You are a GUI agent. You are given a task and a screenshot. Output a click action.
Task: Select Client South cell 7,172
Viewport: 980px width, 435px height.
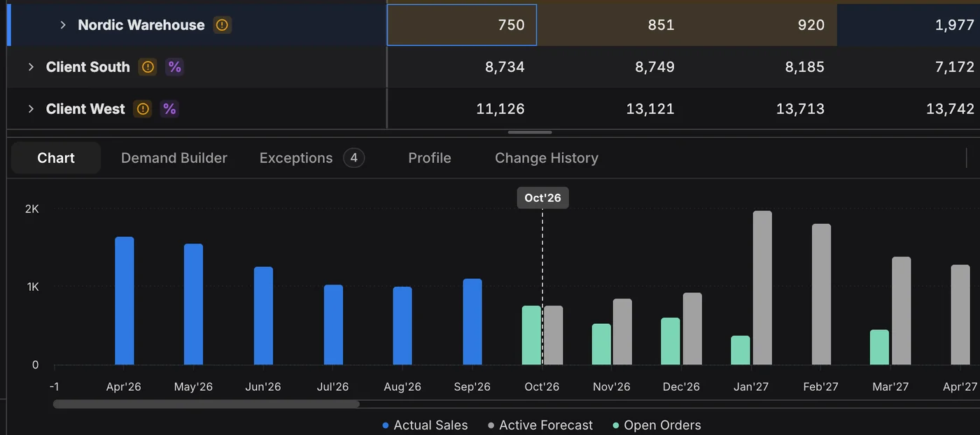[x=909, y=67]
